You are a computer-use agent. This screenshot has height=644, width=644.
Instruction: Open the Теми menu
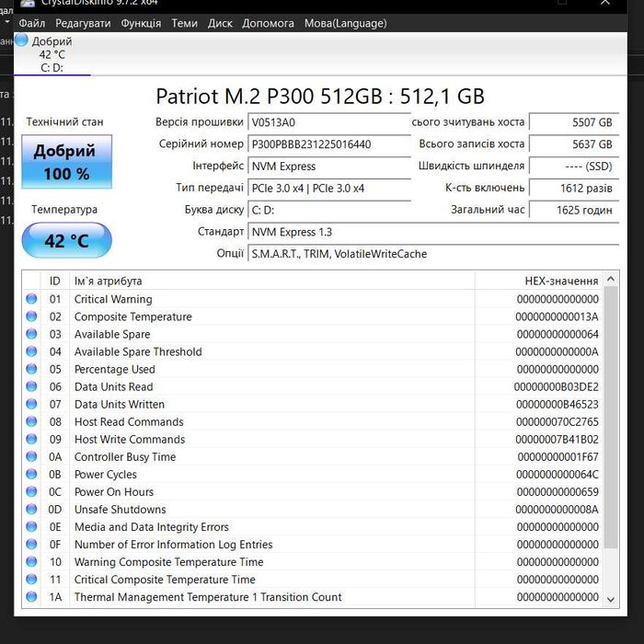(184, 23)
